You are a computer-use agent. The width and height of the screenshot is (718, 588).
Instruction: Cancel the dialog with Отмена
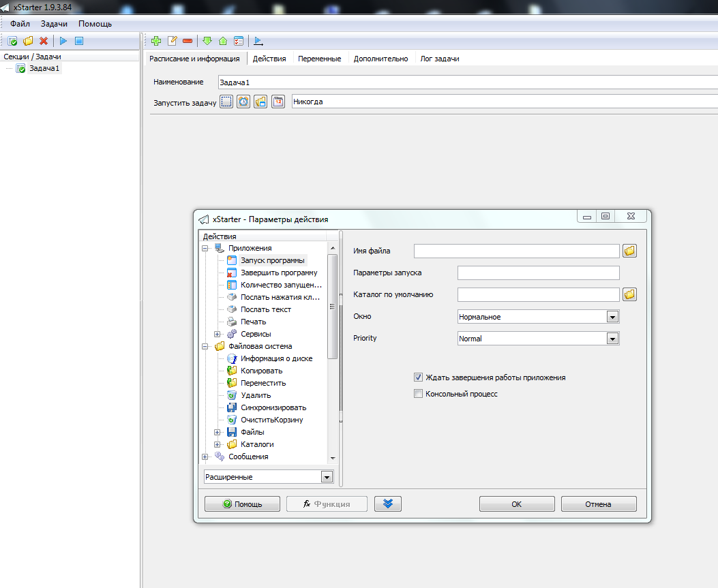point(599,504)
